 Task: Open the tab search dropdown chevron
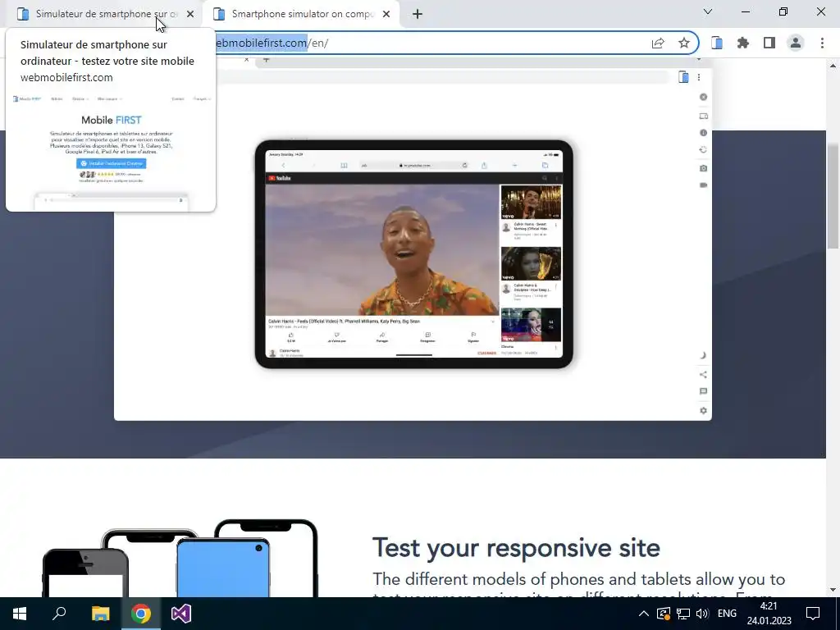[x=708, y=11]
